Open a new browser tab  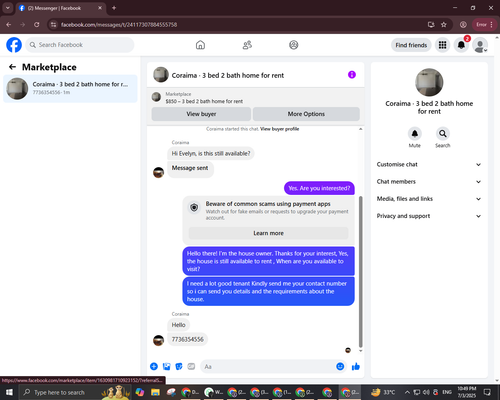pyautogui.click(x=114, y=8)
